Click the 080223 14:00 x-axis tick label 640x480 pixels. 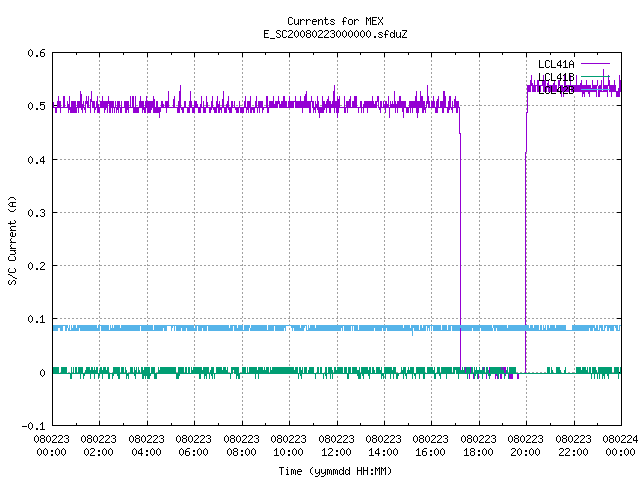383,446
